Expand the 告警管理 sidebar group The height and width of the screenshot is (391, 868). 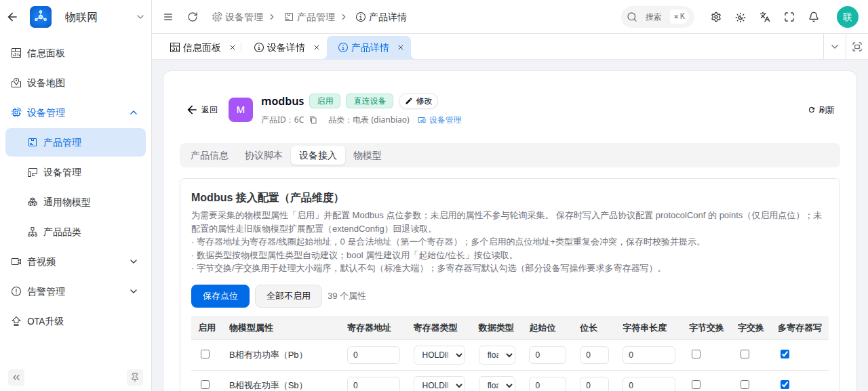(75, 291)
